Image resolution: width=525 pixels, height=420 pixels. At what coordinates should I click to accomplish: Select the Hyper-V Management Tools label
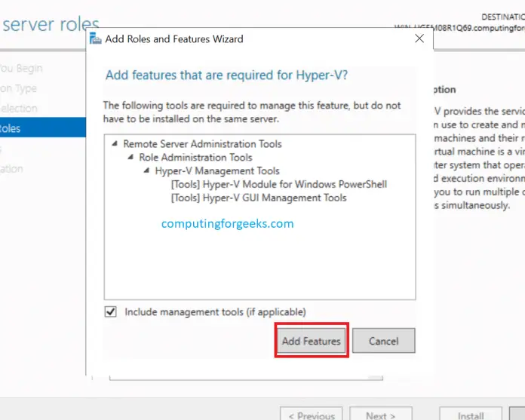pos(217,170)
